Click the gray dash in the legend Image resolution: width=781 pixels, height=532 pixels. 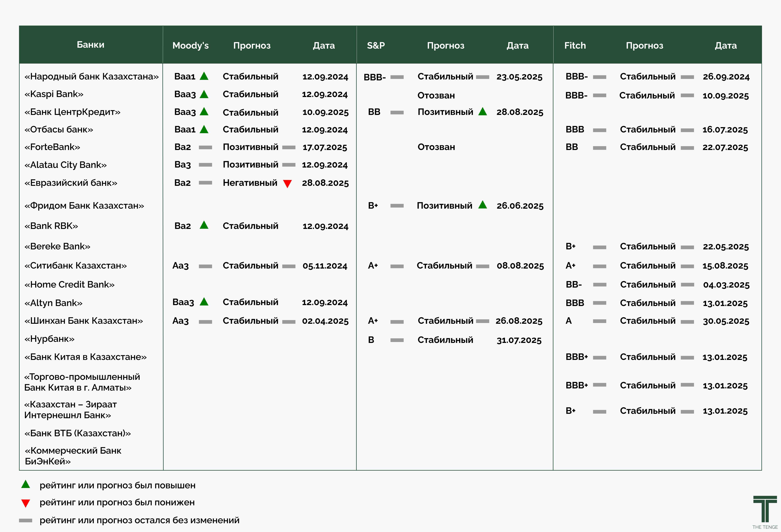[26, 520]
